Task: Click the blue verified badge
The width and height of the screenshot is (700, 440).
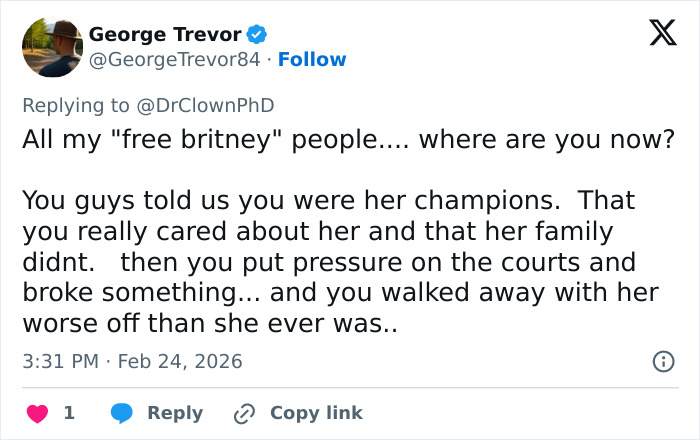Action: coord(258,34)
